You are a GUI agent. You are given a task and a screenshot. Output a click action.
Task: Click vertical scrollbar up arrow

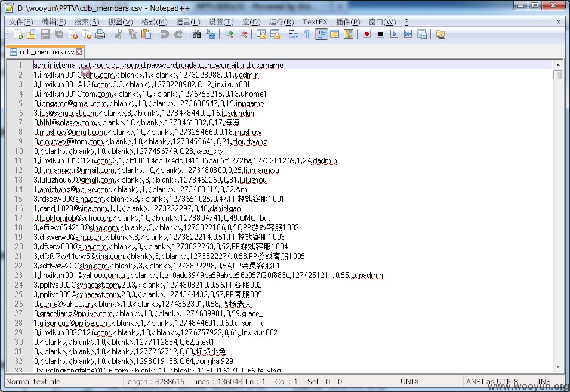coord(557,65)
